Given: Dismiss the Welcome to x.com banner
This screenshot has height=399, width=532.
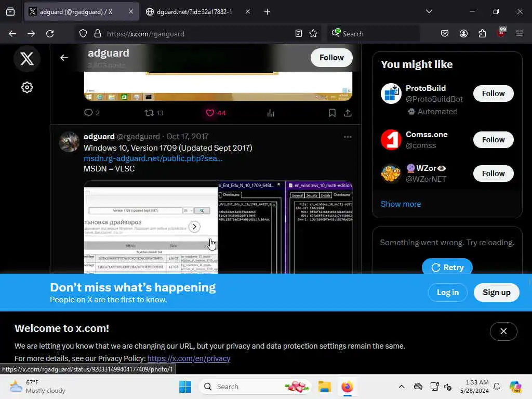Looking at the screenshot, I should click(x=503, y=331).
